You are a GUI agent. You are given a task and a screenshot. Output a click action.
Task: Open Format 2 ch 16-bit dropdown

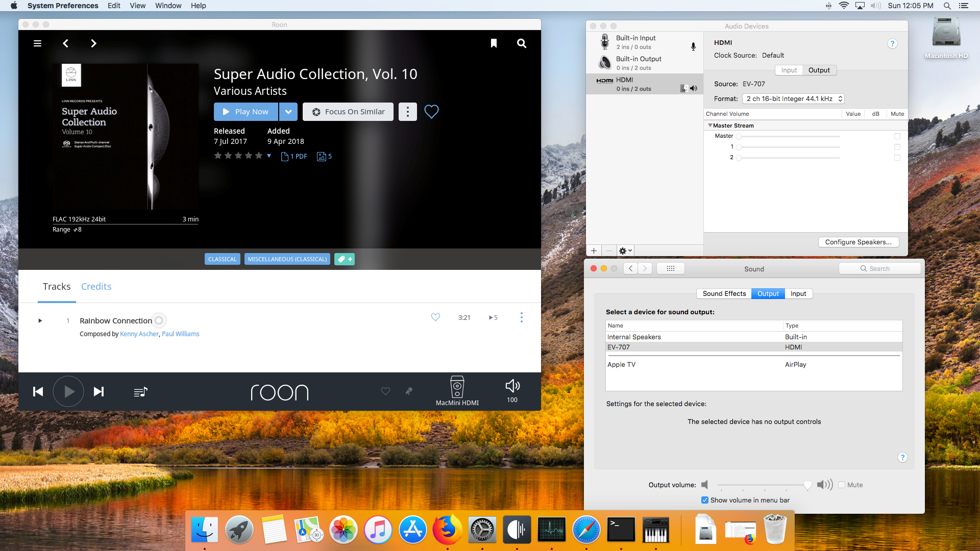pos(794,98)
